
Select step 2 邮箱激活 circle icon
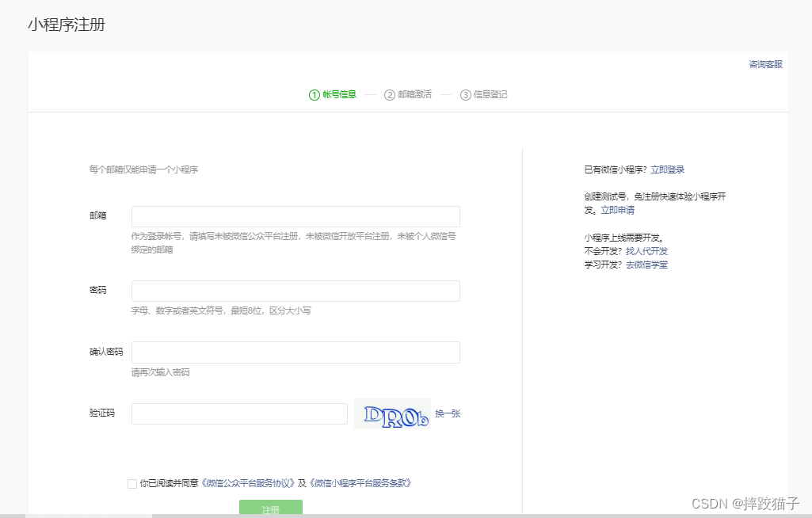click(390, 95)
